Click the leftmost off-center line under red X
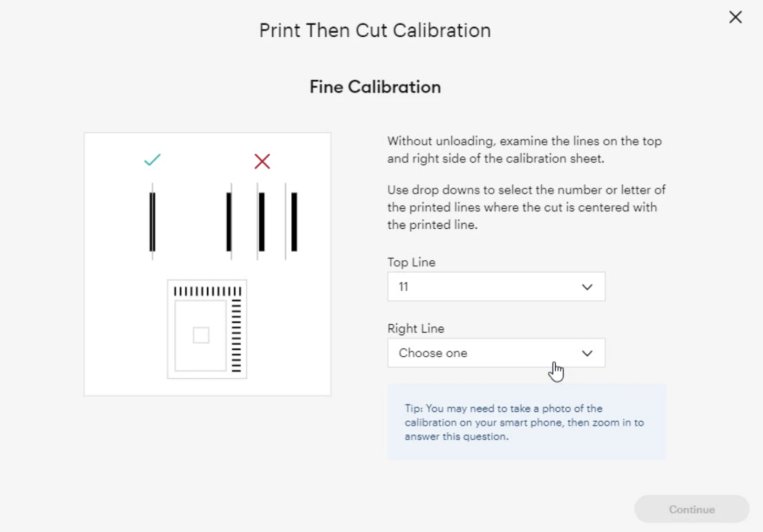Image resolution: width=763 pixels, height=532 pixels. coord(229,221)
